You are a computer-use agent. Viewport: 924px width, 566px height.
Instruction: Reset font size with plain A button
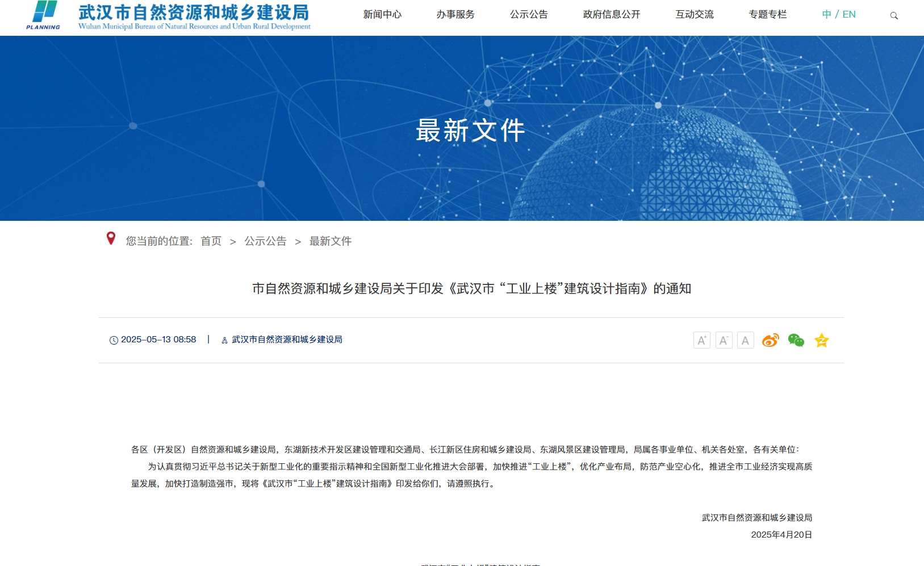tap(745, 340)
